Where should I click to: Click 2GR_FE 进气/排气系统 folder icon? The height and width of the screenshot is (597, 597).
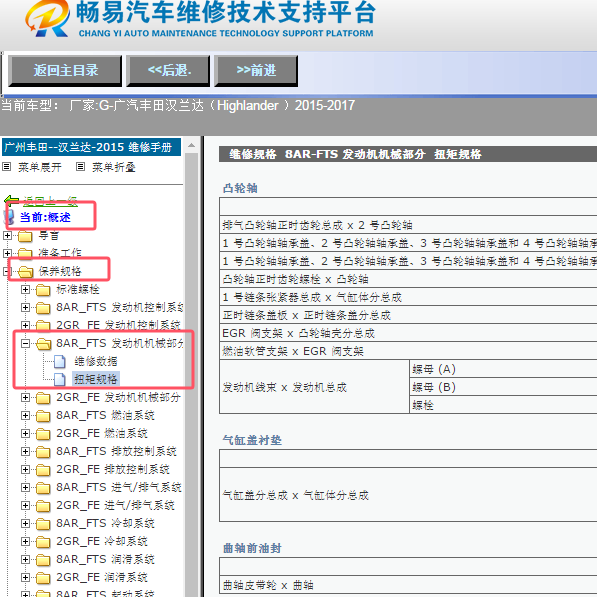click(x=43, y=506)
